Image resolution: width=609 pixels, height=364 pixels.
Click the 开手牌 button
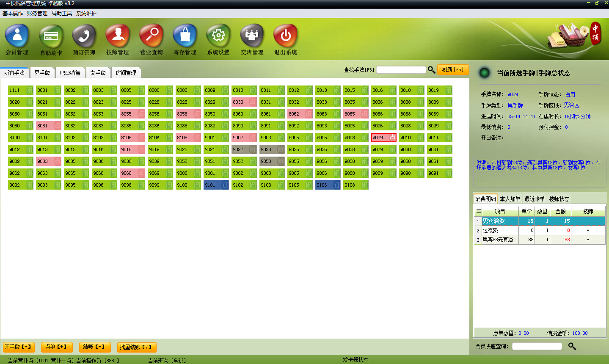coord(19,347)
